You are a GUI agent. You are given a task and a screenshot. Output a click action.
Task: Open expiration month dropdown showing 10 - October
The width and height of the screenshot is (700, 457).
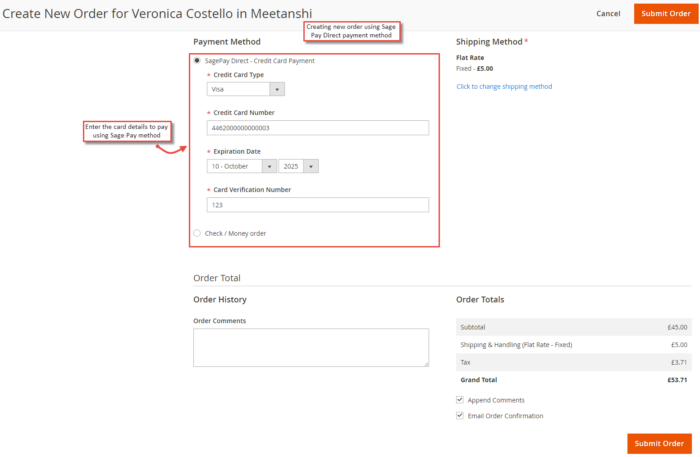(242, 166)
